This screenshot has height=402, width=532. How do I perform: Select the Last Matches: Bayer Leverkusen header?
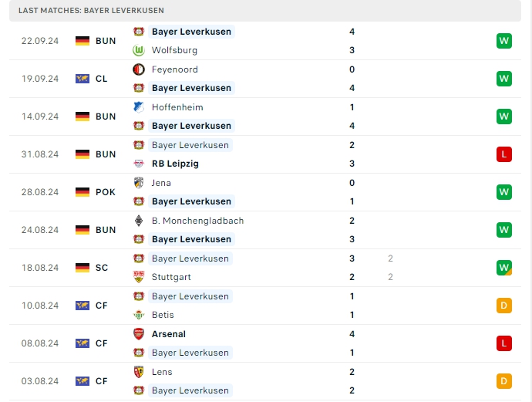click(93, 11)
